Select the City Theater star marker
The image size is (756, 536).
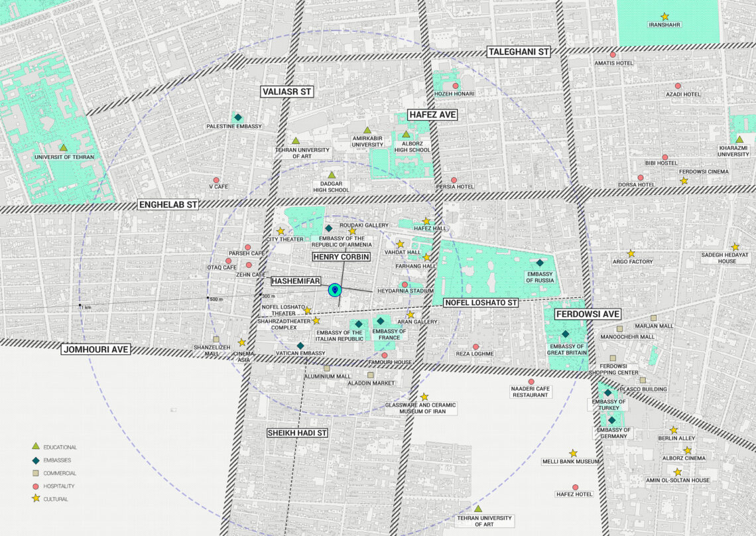pos(281,232)
